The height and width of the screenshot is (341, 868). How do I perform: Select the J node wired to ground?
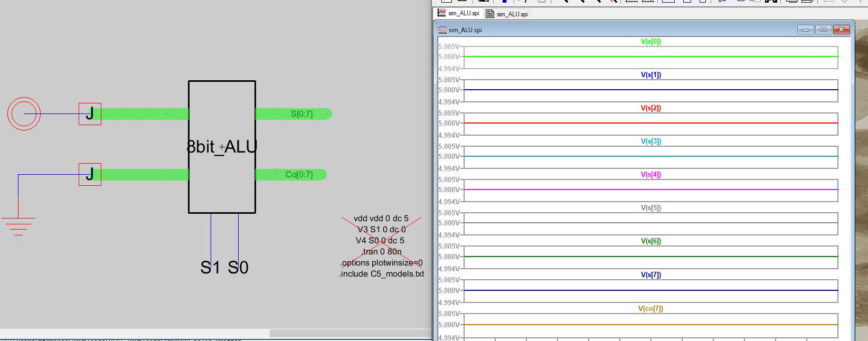coord(90,174)
